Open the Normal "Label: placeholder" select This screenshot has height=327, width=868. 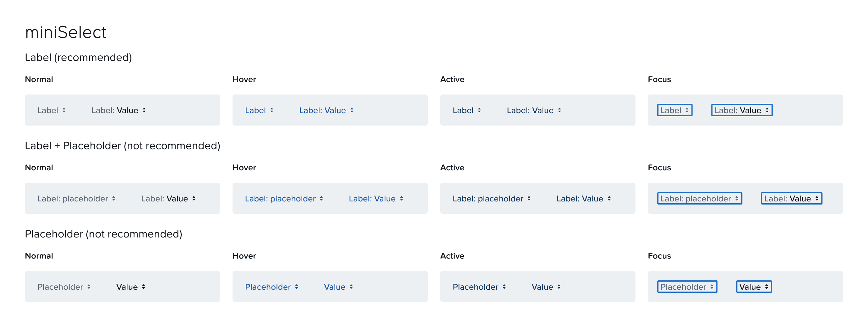pos(76,199)
